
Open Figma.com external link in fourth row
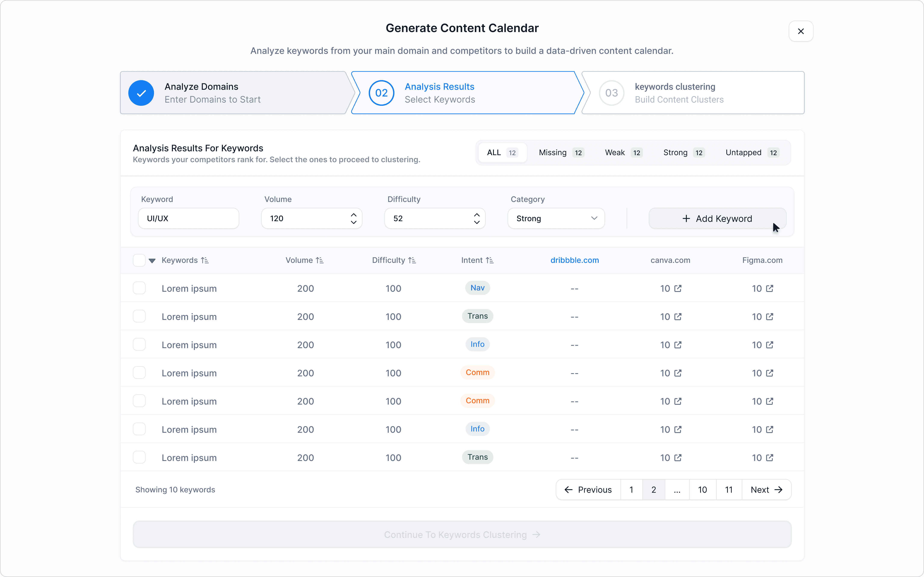coord(769,373)
